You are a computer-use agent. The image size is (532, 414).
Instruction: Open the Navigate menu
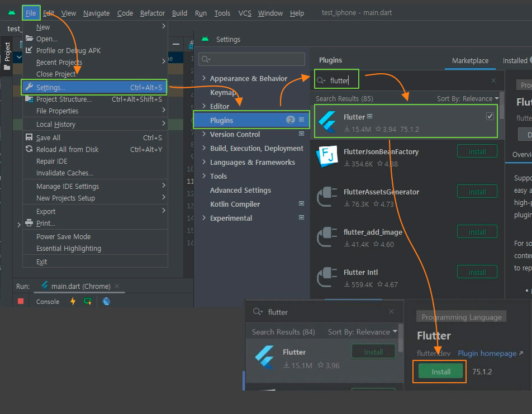tap(96, 13)
